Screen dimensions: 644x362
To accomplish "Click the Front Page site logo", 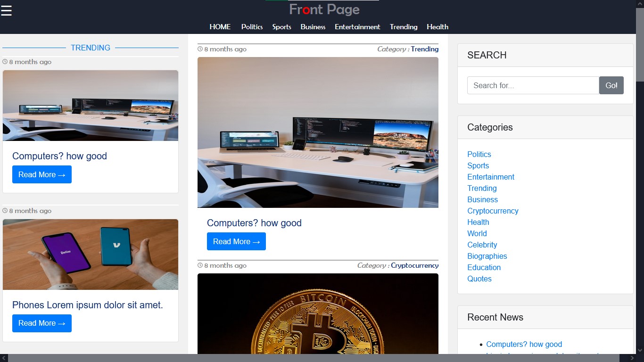I will [x=324, y=9].
